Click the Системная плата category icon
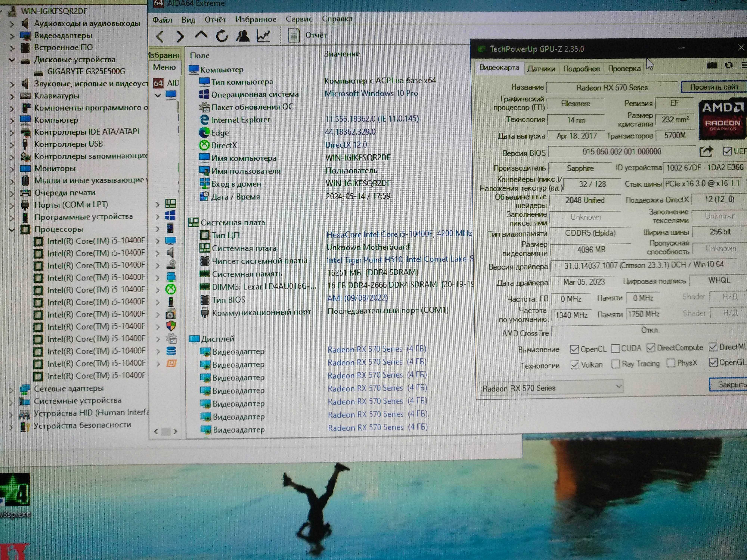Viewport: 747px width, 560px height. [193, 222]
